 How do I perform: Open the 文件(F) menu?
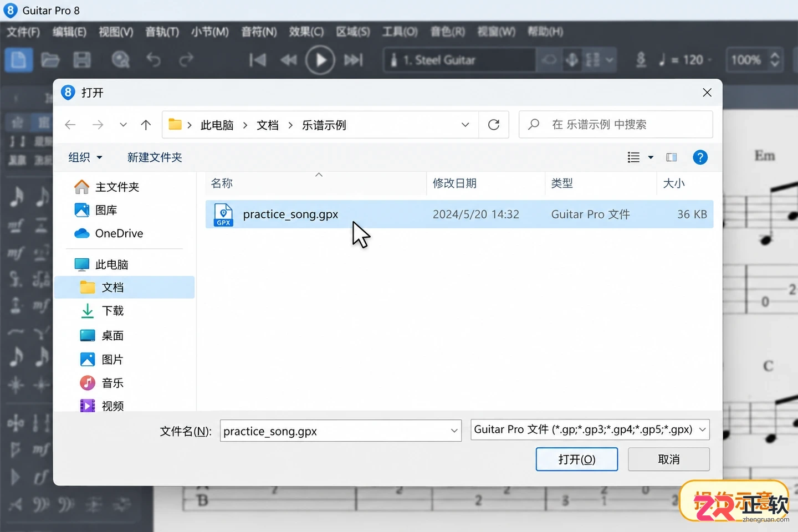pos(23,32)
